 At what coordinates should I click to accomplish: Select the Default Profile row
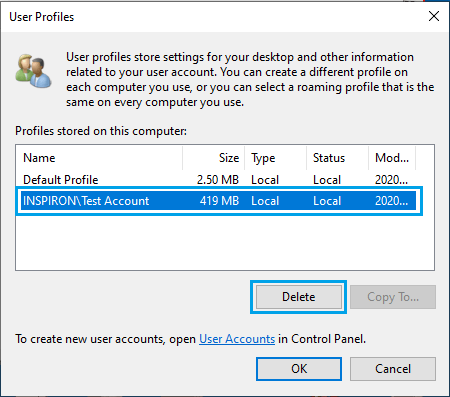[x=219, y=180]
